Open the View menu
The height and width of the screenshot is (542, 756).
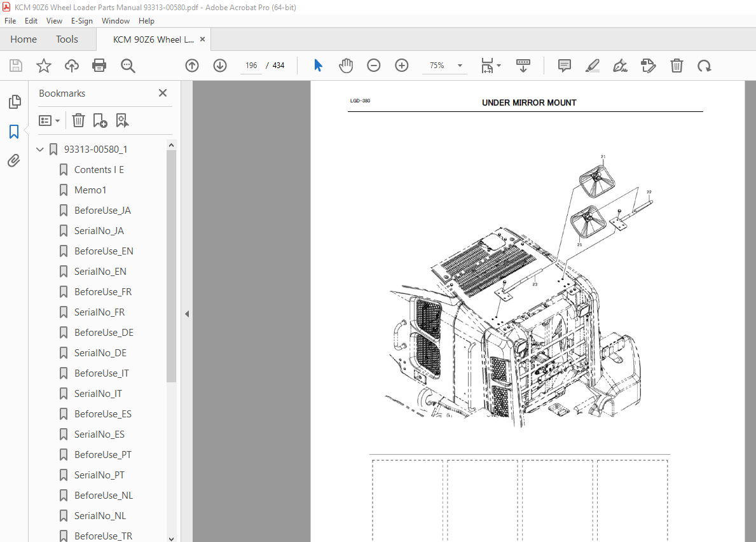coord(54,21)
